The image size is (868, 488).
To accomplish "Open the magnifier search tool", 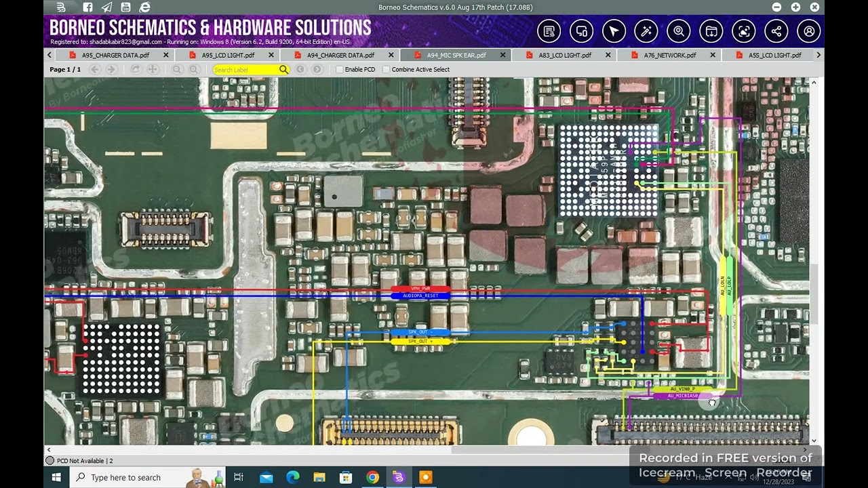I will 679,31.
